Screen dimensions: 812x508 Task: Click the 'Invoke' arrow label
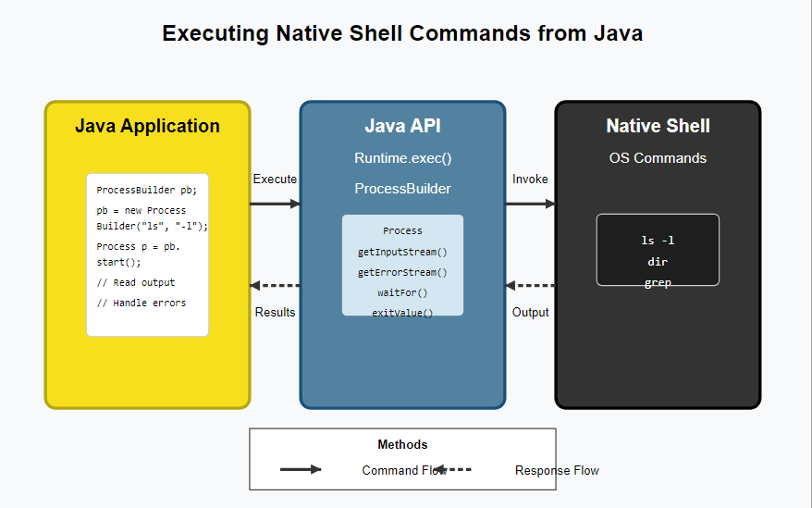tap(530, 180)
